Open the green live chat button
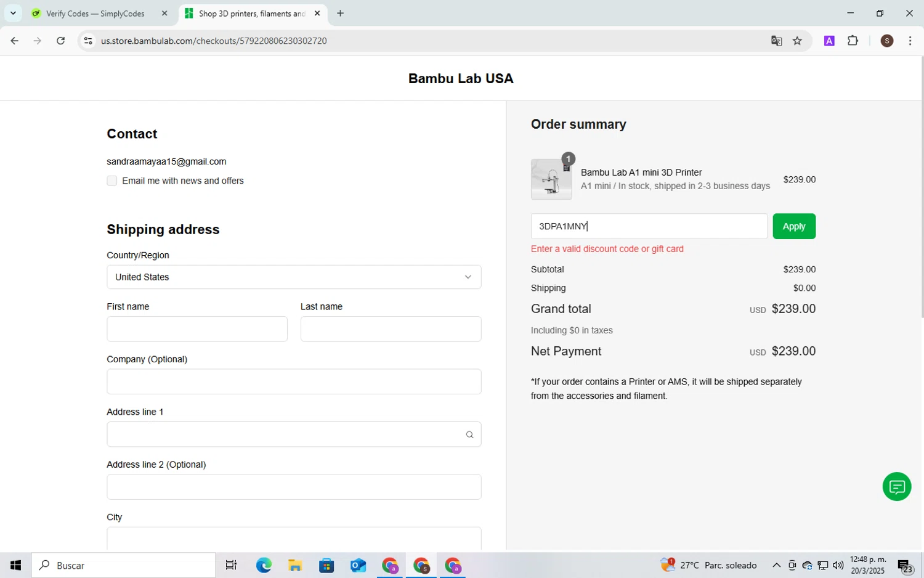The image size is (924, 578). 897,487
